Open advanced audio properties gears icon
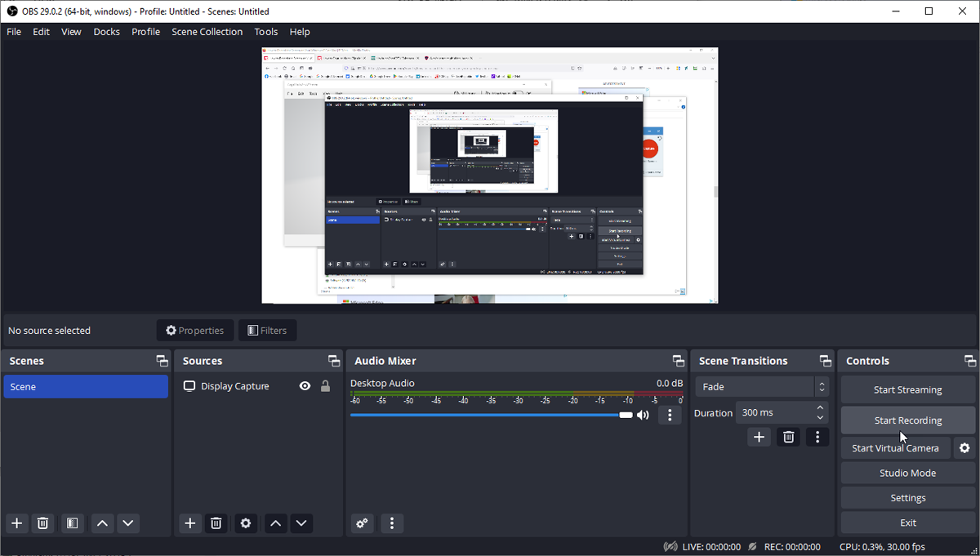 363,523
